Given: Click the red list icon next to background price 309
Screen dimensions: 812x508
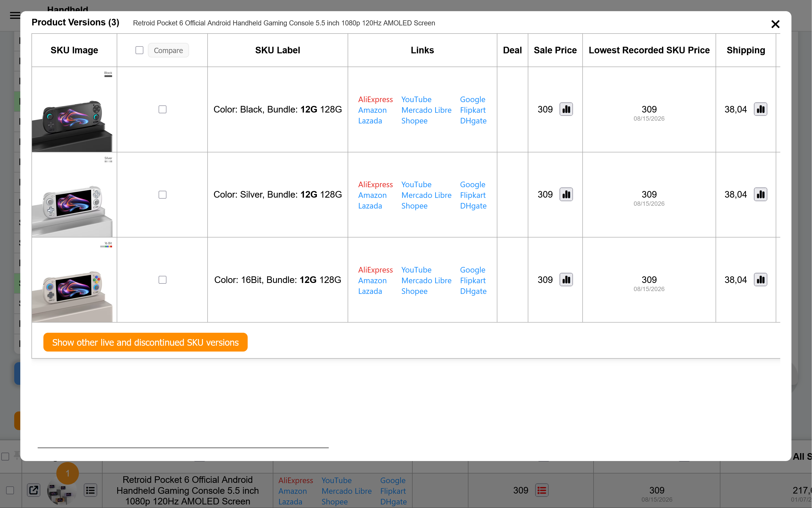Looking at the screenshot, I should coord(542,490).
